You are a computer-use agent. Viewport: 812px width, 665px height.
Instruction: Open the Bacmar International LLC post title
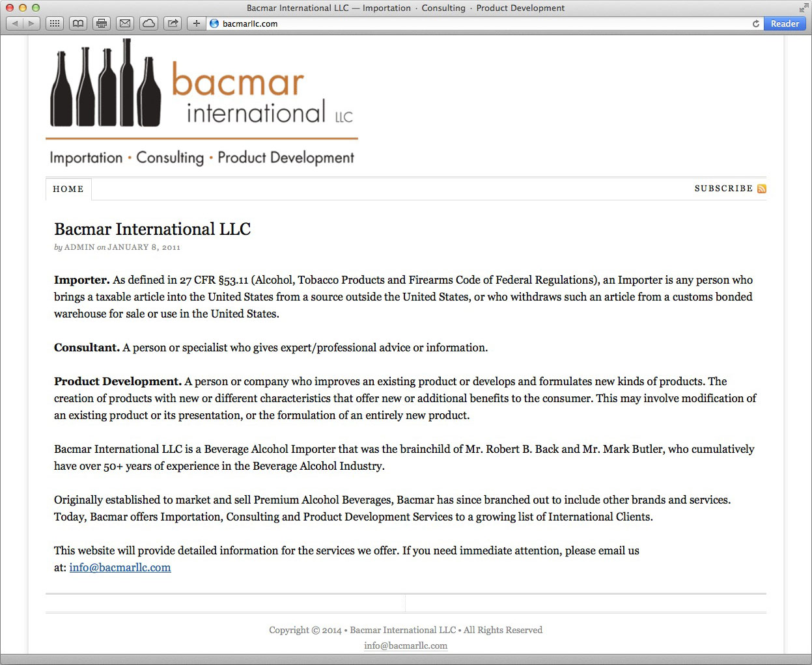[152, 229]
